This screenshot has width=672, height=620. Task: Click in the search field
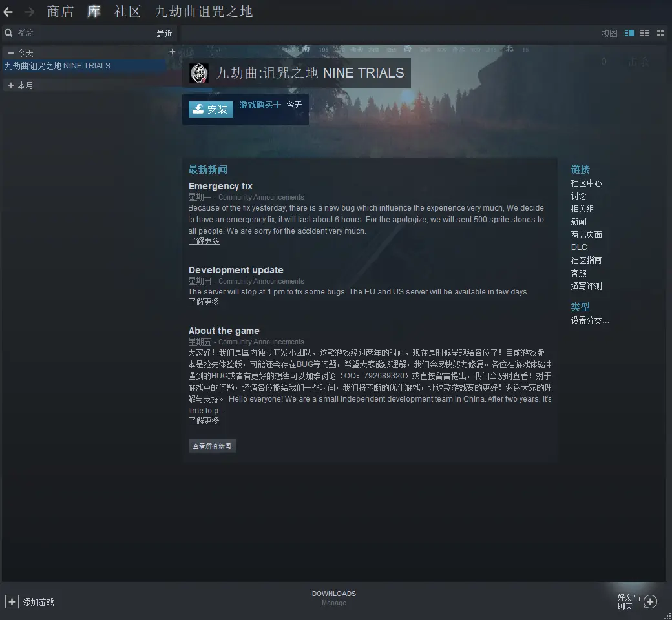point(81,33)
